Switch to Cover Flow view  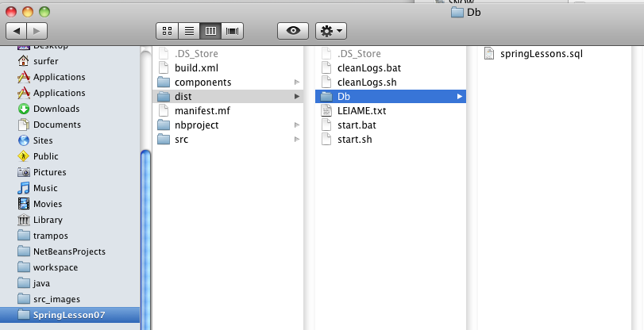click(233, 31)
